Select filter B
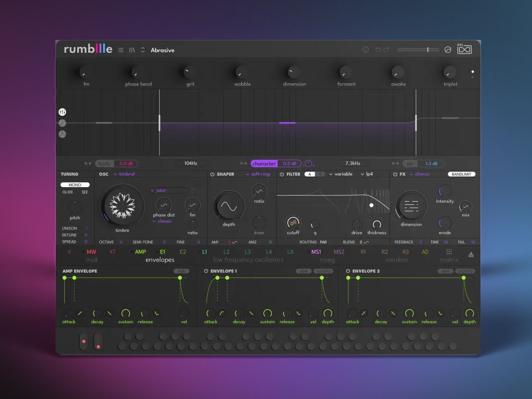The width and height of the screenshot is (532, 399). point(321,174)
